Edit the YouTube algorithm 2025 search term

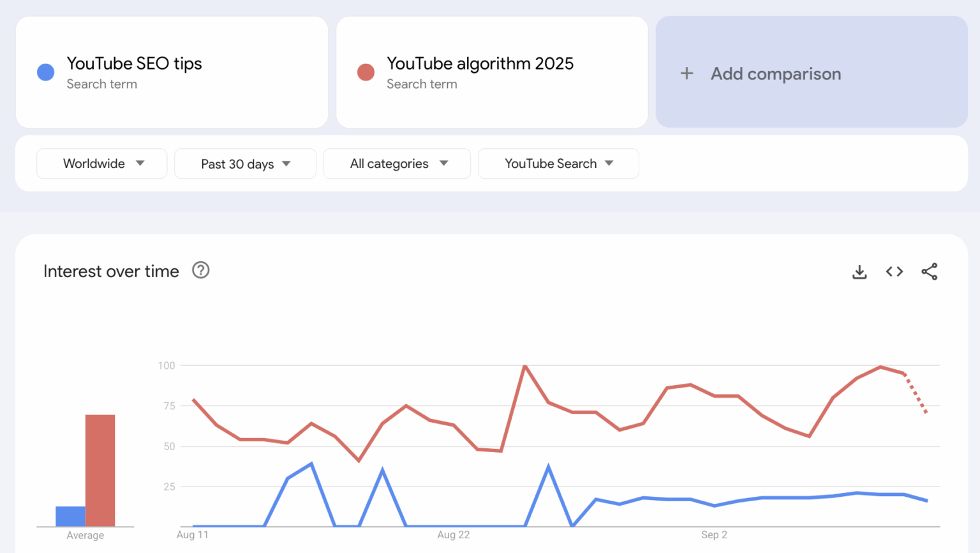[480, 64]
